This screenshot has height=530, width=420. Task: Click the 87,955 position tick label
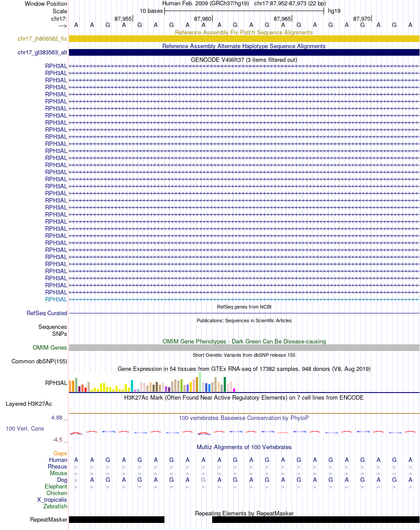tap(123, 19)
